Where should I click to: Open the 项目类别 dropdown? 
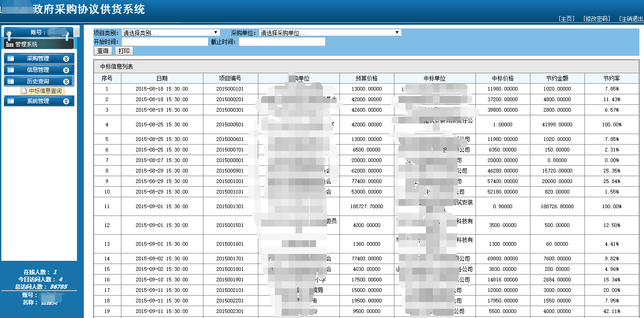tap(170, 33)
